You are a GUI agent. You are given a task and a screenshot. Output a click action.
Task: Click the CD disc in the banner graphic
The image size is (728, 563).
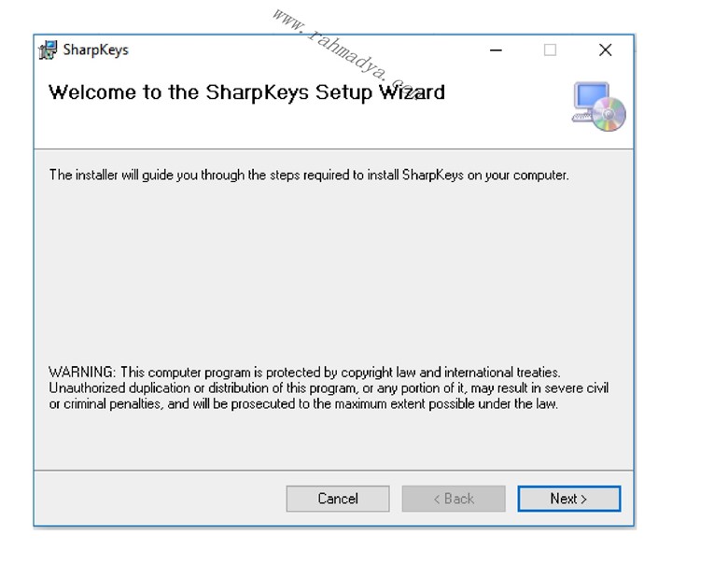[x=609, y=116]
